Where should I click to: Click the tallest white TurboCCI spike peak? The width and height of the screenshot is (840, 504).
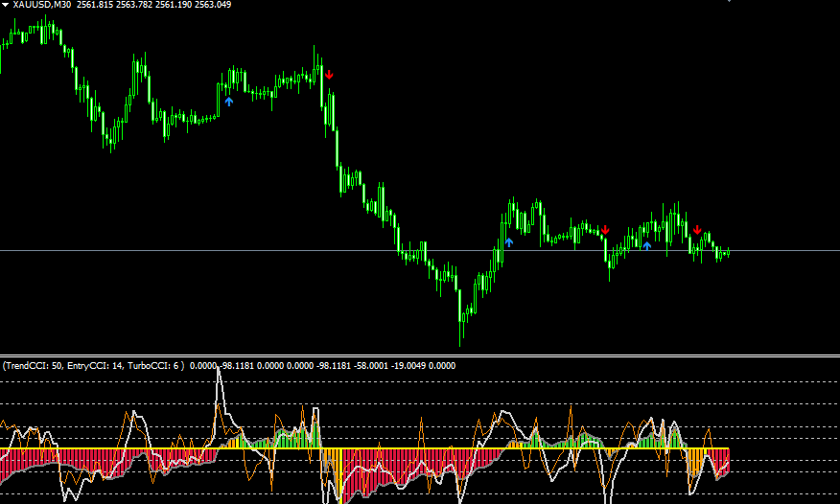pos(219,370)
